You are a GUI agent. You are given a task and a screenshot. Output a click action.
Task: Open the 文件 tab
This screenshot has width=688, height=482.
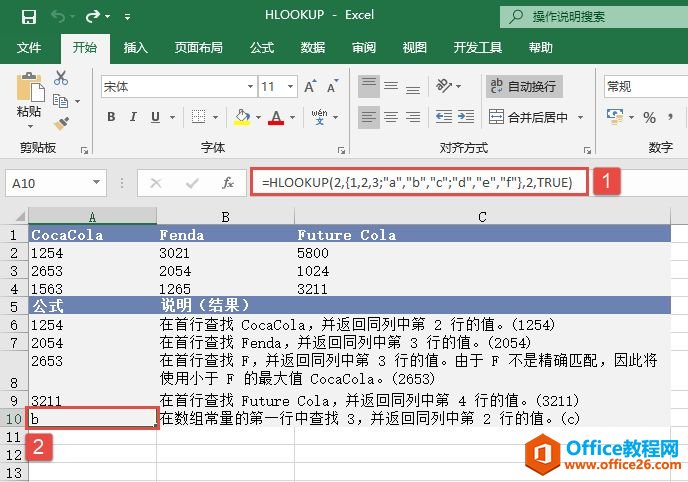29,47
